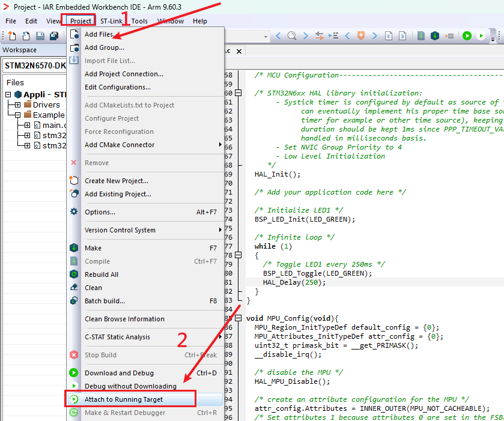Click the Compile toolbar icon
Viewport: 504px width, 421px height.
pyautogui.click(x=421, y=35)
